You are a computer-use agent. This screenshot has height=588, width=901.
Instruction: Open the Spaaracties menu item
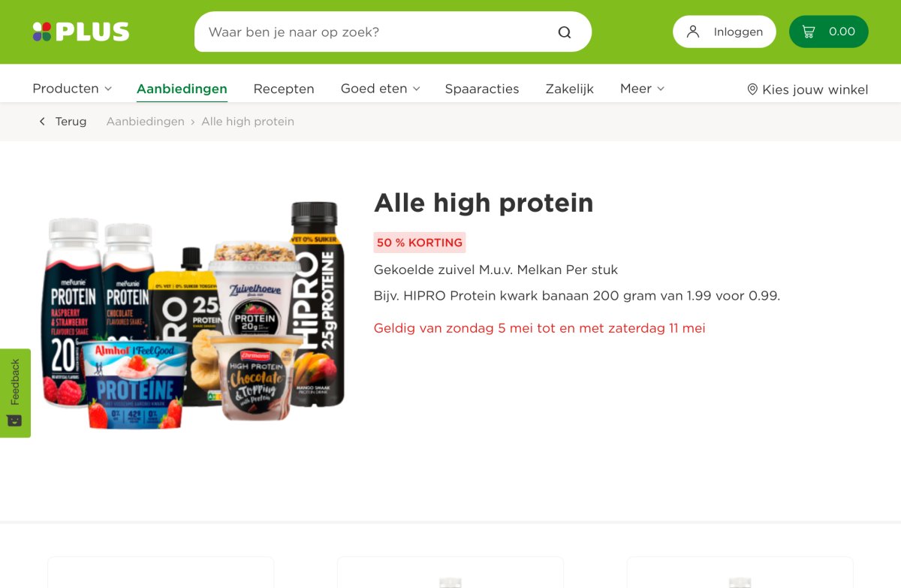pyautogui.click(x=482, y=89)
